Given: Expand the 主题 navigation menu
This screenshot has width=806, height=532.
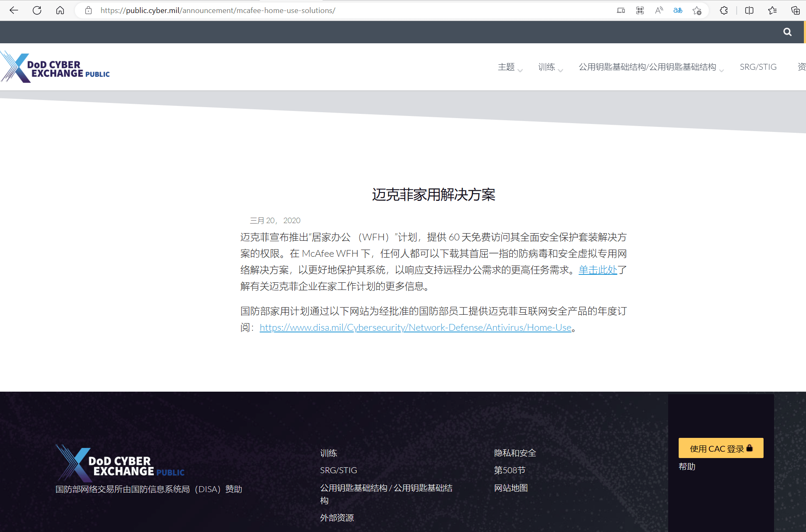Looking at the screenshot, I should pyautogui.click(x=510, y=67).
